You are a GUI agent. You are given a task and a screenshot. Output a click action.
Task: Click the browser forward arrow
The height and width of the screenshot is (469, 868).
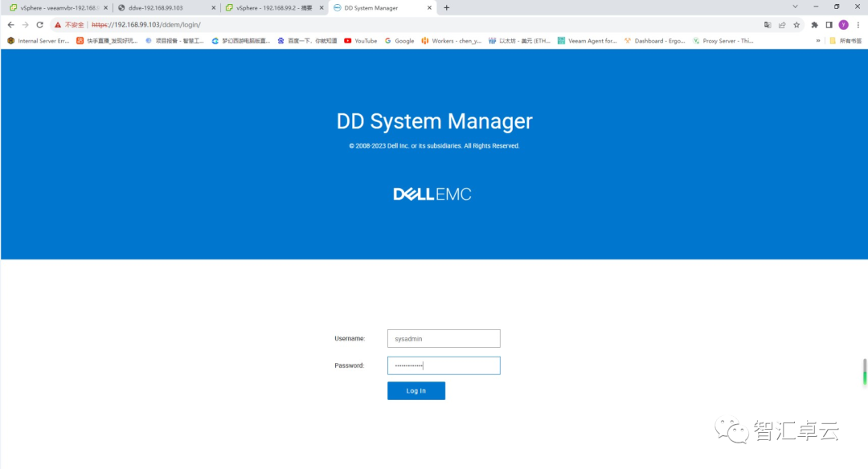coord(26,25)
